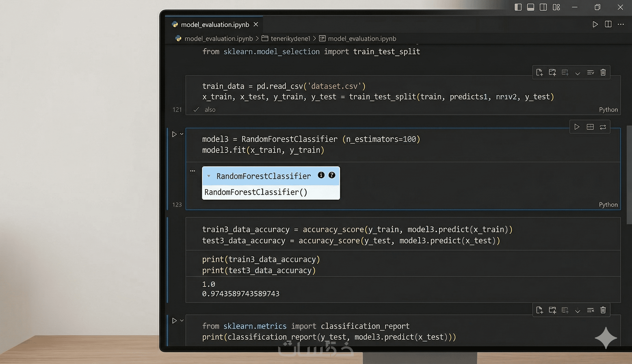The height and width of the screenshot is (364, 632).
Task: Open the Customize Layout icon
Action: (x=556, y=7)
